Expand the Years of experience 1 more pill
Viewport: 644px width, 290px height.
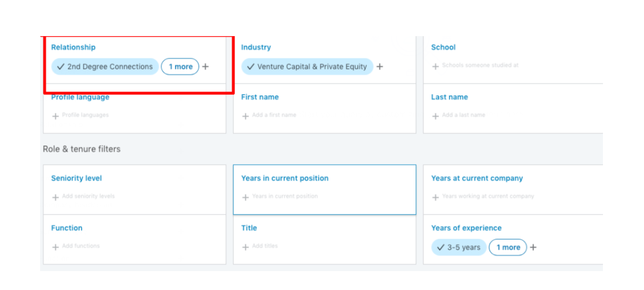coord(508,247)
